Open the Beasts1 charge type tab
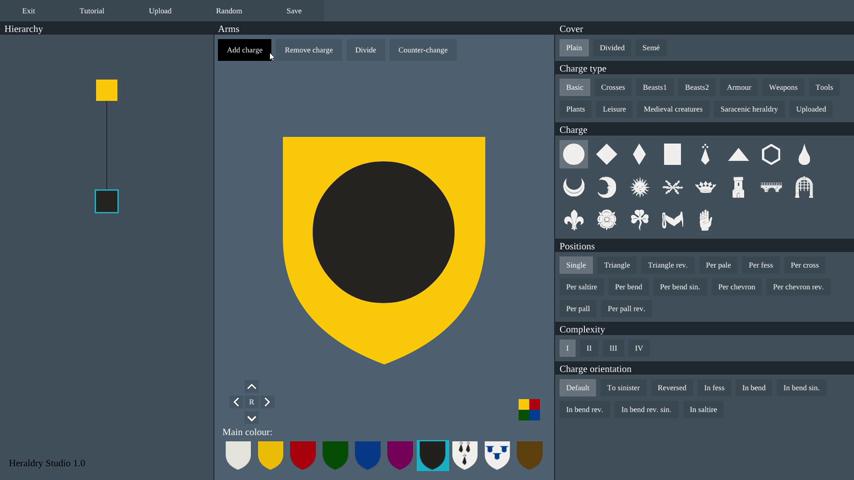 tap(655, 88)
